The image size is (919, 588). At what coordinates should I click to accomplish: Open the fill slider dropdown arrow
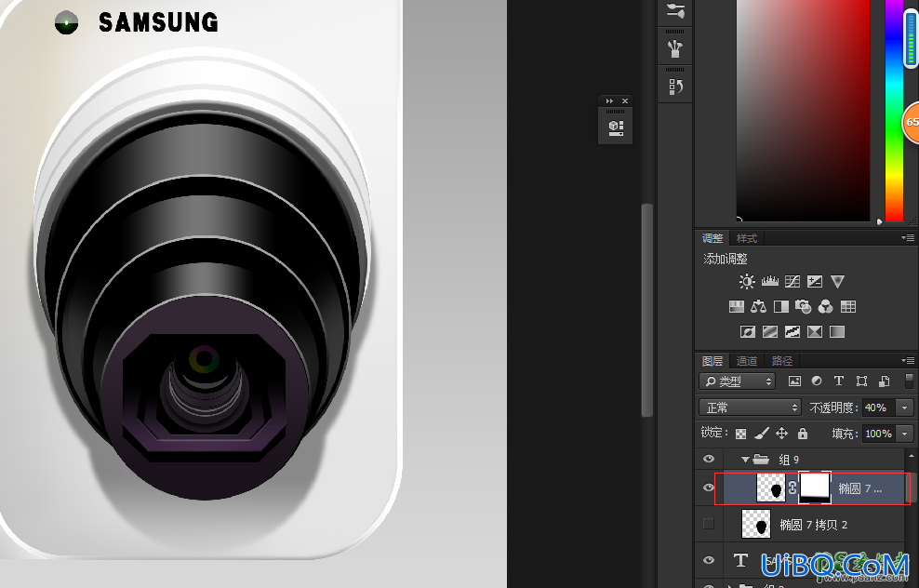pyautogui.click(x=905, y=434)
